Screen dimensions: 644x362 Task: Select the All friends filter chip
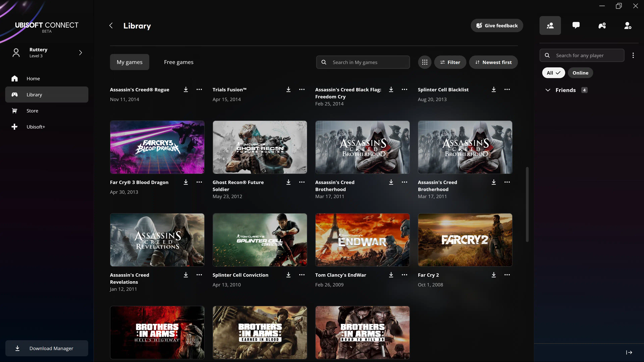pyautogui.click(x=553, y=73)
